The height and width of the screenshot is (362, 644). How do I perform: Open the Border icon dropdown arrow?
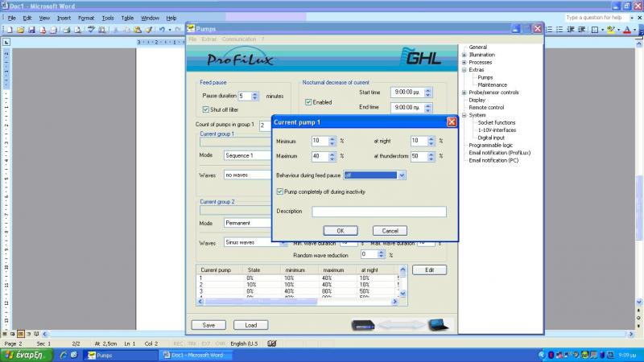tap(602, 30)
